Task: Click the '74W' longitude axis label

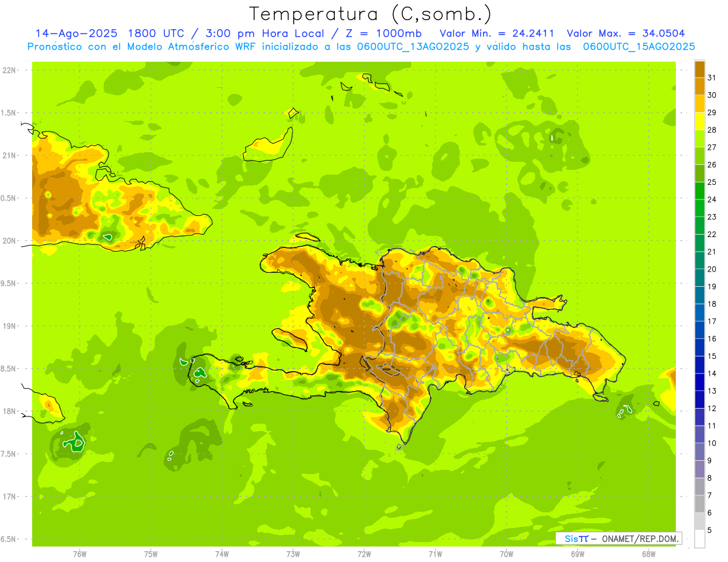Action: tap(222, 554)
